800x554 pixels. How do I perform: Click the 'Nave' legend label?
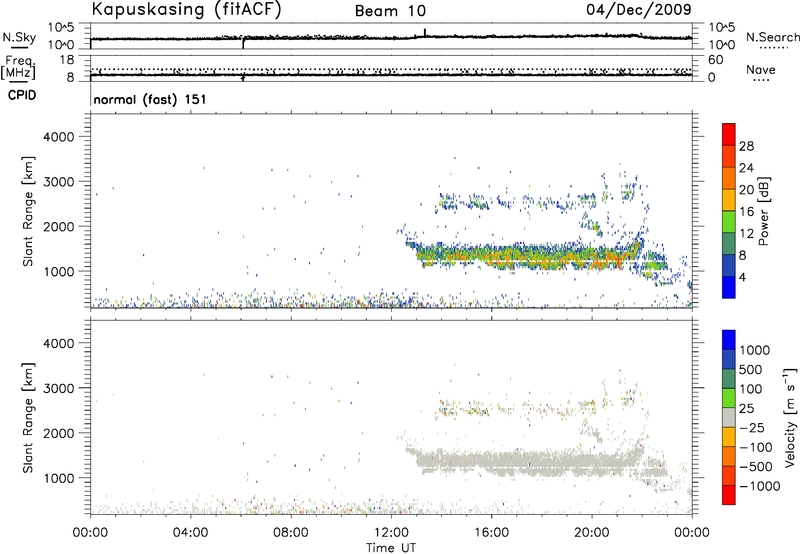click(x=761, y=69)
